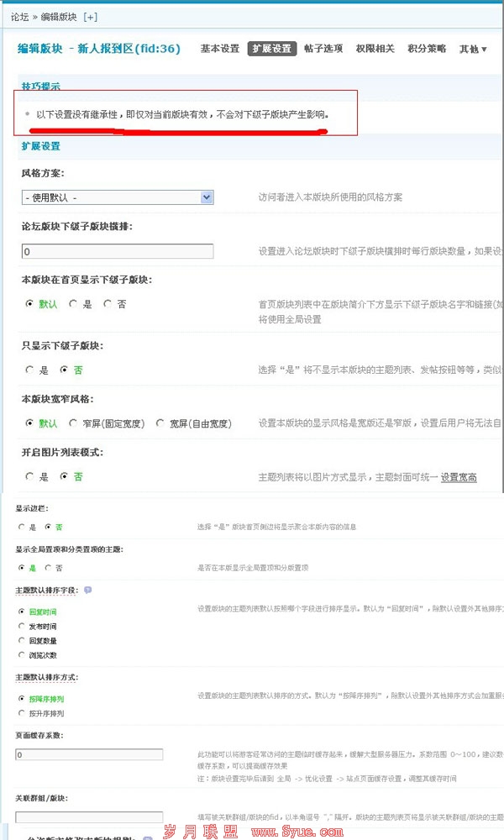The width and height of the screenshot is (504, 840).
Task: Switch to the 基本设置 tab
Action: 220,49
